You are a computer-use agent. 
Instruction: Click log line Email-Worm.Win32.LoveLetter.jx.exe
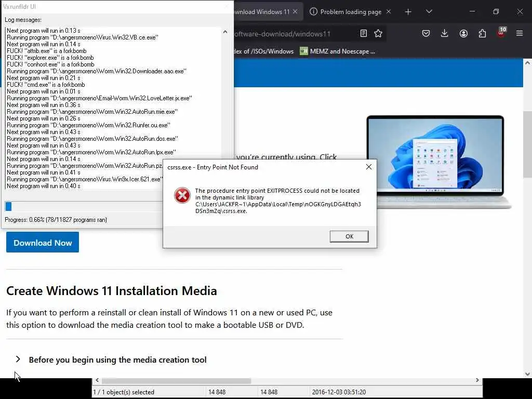click(x=99, y=98)
